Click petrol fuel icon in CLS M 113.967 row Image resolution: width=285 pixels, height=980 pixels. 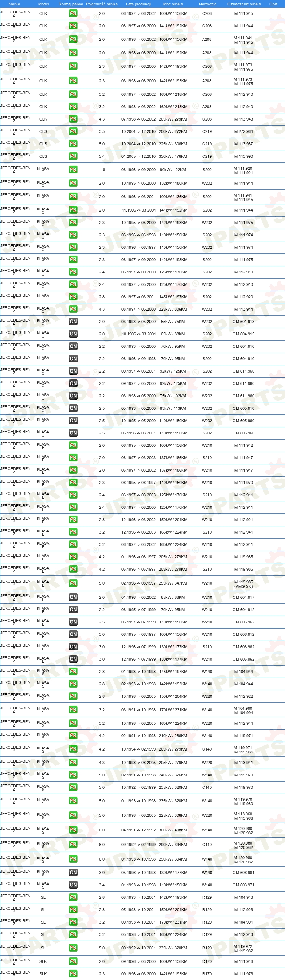(73, 144)
